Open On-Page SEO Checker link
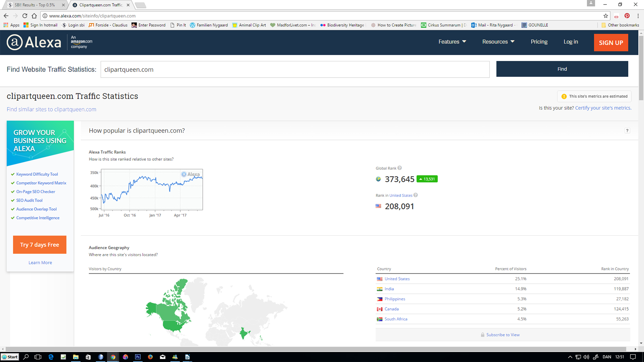This screenshot has height=362, width=644. click(35, 192)
